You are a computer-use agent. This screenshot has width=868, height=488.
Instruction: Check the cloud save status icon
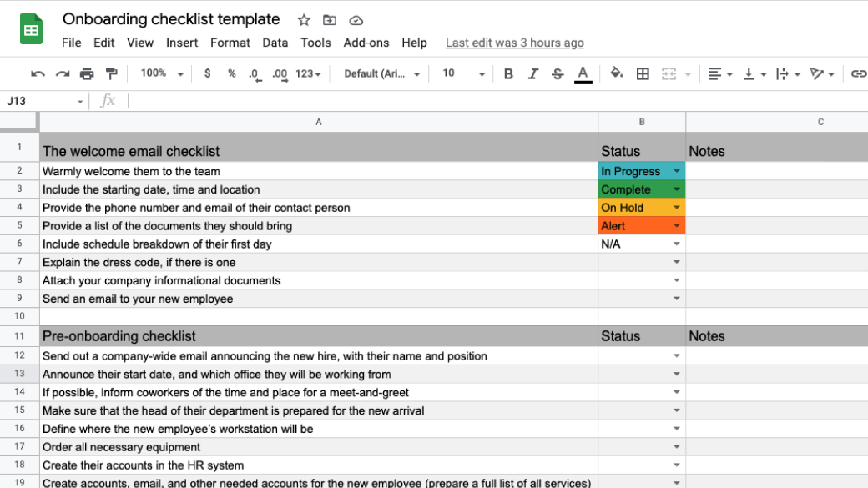(x=356, y=21)
